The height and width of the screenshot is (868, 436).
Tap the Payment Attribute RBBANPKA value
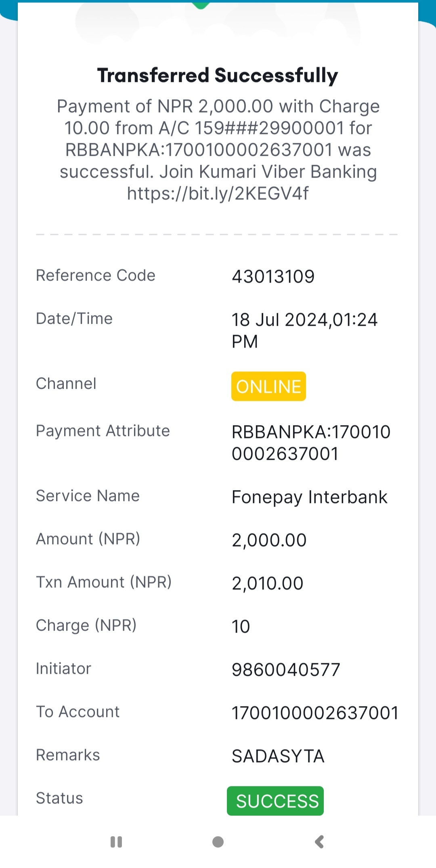pyautogui.click(x=311, y=443)
